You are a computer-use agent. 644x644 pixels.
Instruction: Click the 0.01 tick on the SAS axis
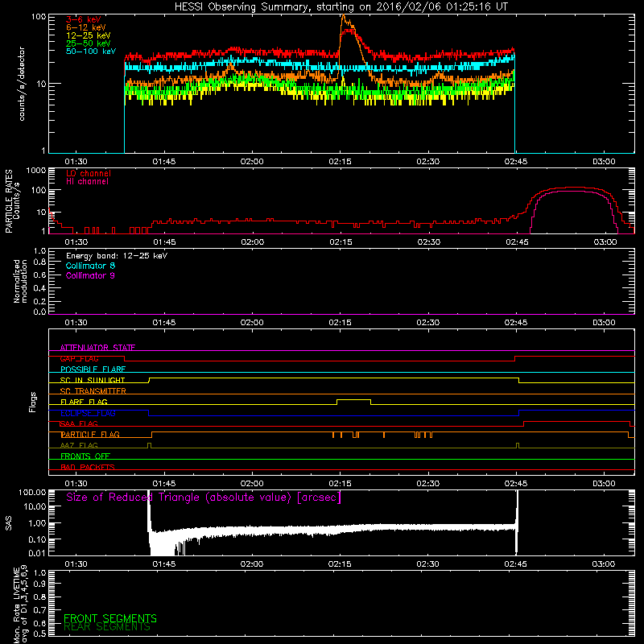pos(37,553)
